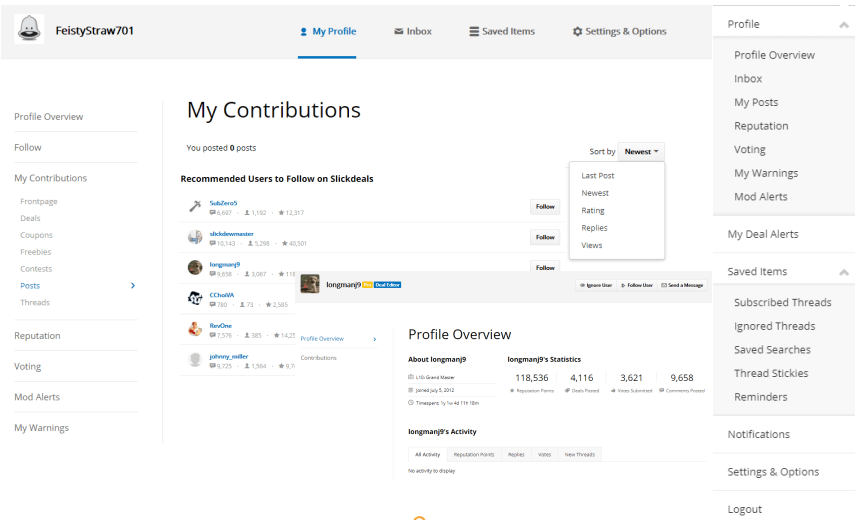Viewport: 855px width, 520px height.
Task: Follow slickdewmaster with the Follow button
Action: [545, 237]
